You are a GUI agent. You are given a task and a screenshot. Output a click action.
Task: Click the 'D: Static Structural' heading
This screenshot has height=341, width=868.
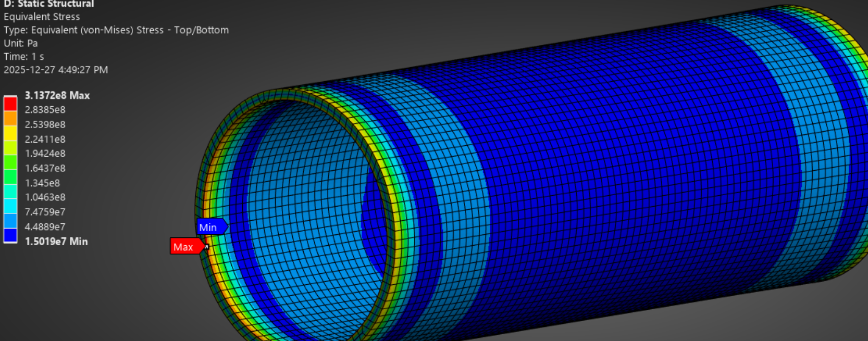pyautogui.click(x=48, y=4)
